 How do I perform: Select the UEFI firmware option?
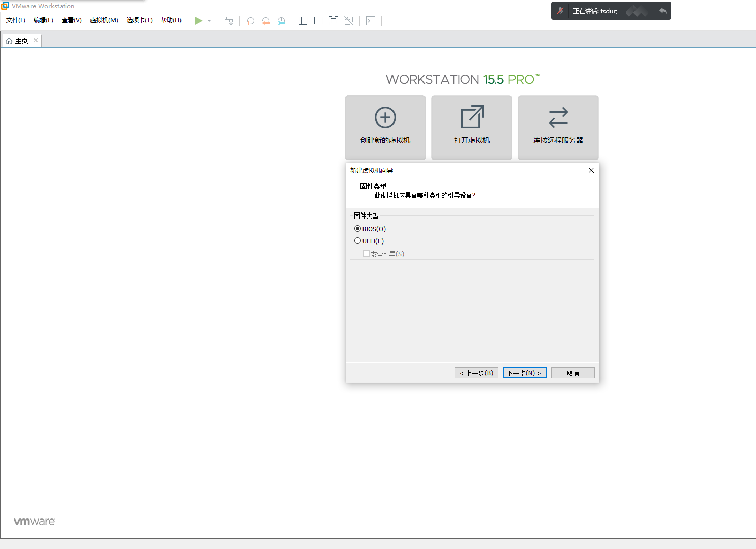[x=357, y=240]
